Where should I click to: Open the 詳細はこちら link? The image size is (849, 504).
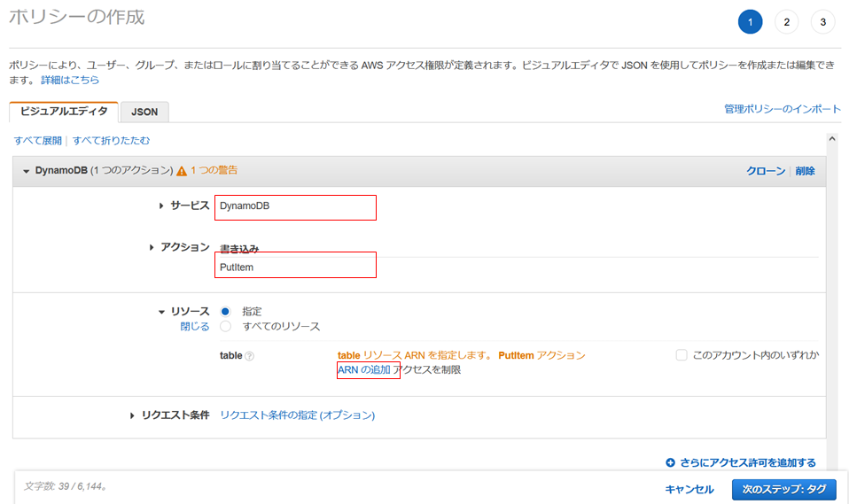pyautogui.click(x=70, y=80)
